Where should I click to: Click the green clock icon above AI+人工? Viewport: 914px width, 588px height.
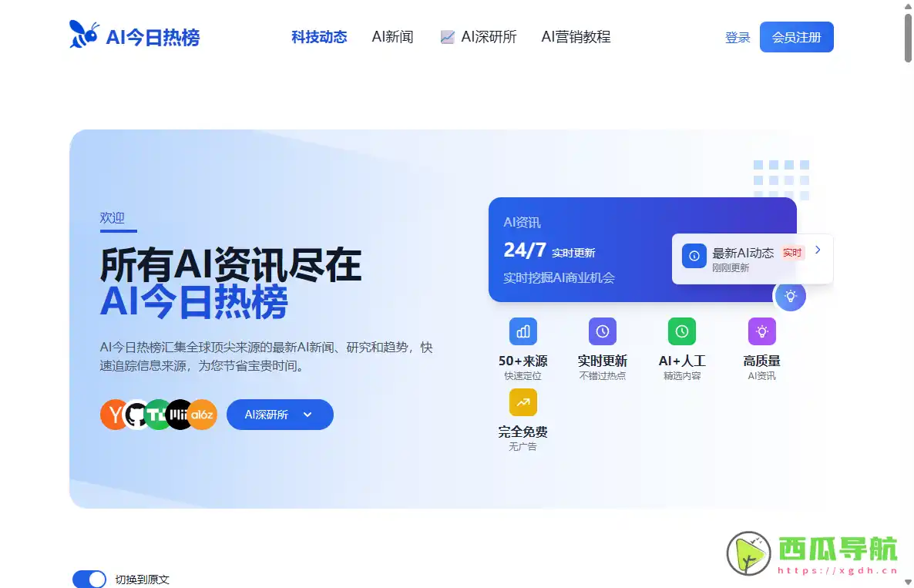681,331
